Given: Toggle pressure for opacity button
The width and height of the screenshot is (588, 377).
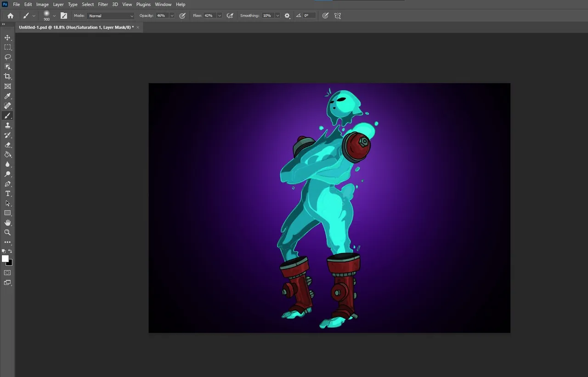Looking at the screenshot, I should [182, 16].
